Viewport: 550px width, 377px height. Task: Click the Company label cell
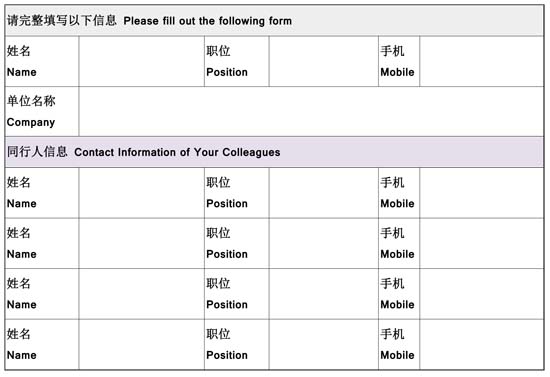point(42,112)
